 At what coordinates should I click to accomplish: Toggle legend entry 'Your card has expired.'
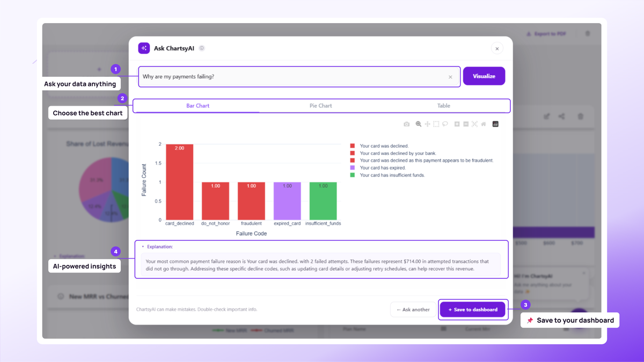(378, 168)
